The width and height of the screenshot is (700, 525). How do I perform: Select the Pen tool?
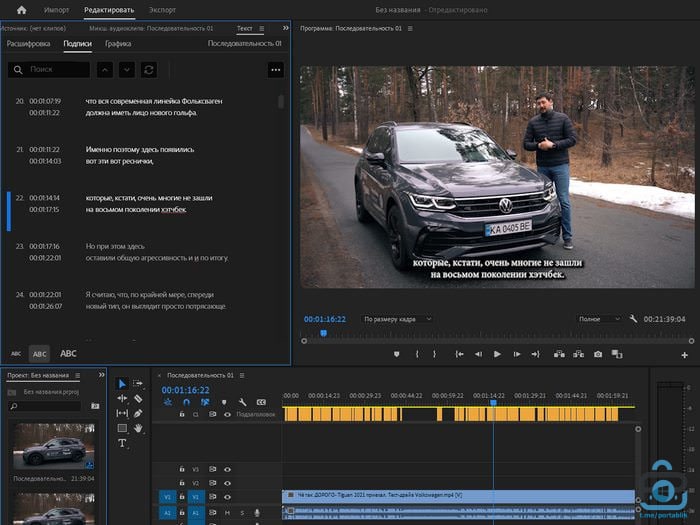pyautogui.click(x=137, y=413)
